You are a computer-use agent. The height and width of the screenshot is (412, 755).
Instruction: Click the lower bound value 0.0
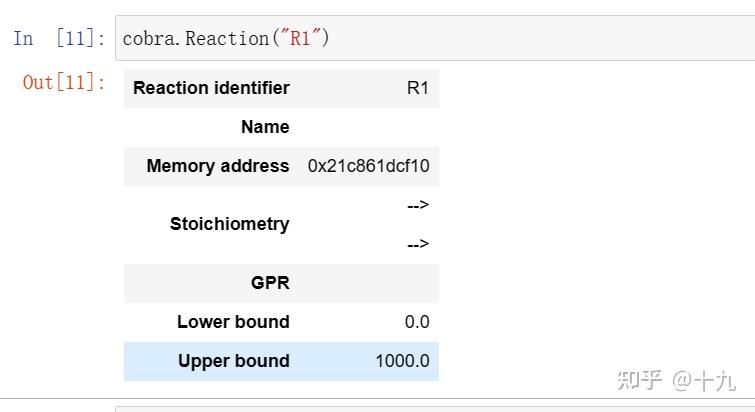coord(417,322)
